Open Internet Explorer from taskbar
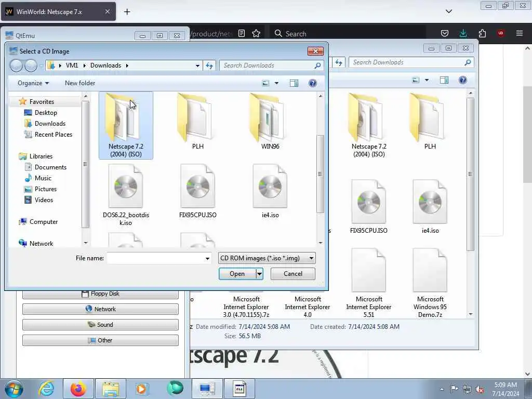The height and width of the screenshot is (399, 532). click(x=46, y=389)
